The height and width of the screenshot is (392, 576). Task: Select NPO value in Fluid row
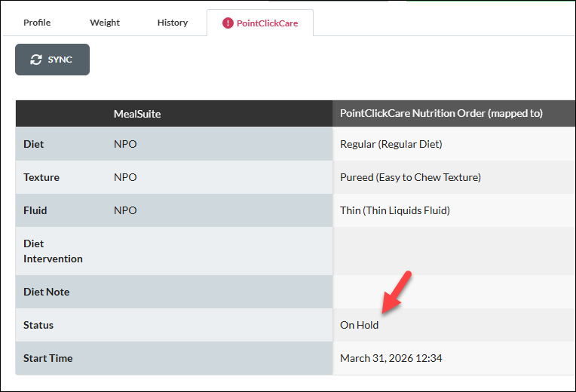(125, 210)
